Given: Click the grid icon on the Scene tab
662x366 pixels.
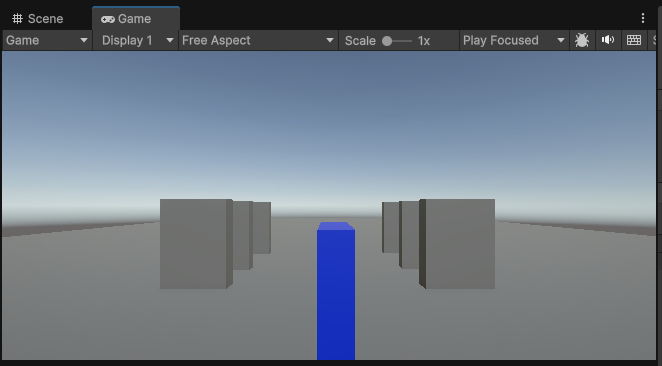Looking at the screenshot, I should [17, 19].
